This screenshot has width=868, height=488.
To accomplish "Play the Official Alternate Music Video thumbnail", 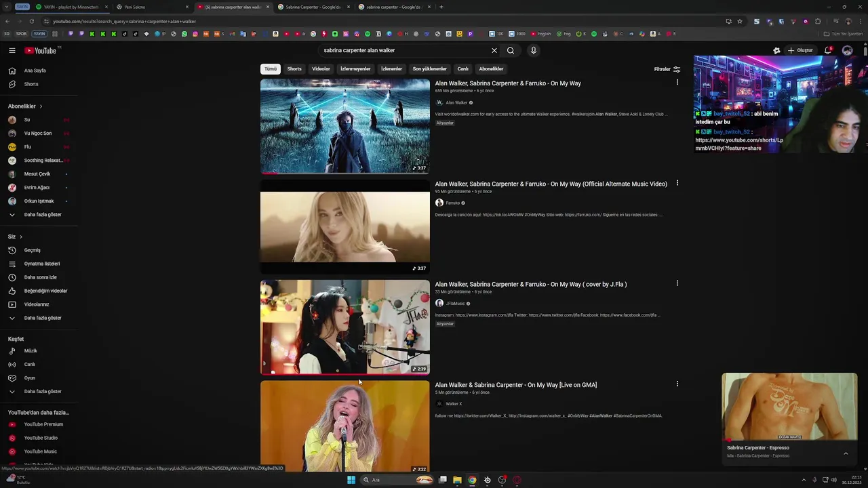I will tap(344, 226).
